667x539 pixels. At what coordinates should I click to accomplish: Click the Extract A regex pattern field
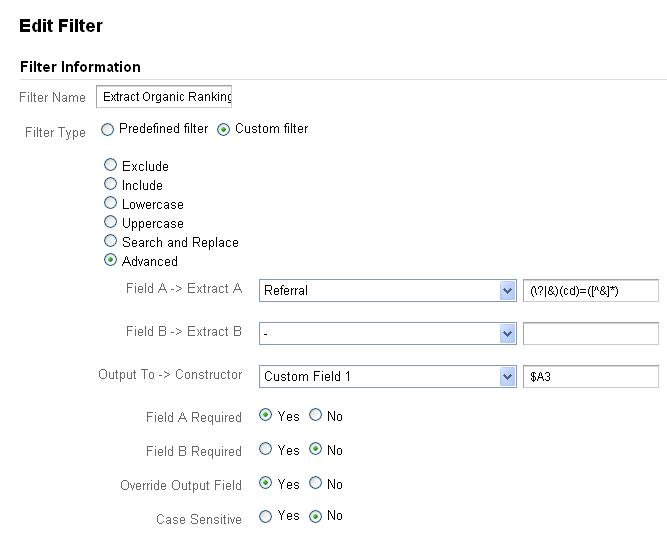click(x=590, y=291)
